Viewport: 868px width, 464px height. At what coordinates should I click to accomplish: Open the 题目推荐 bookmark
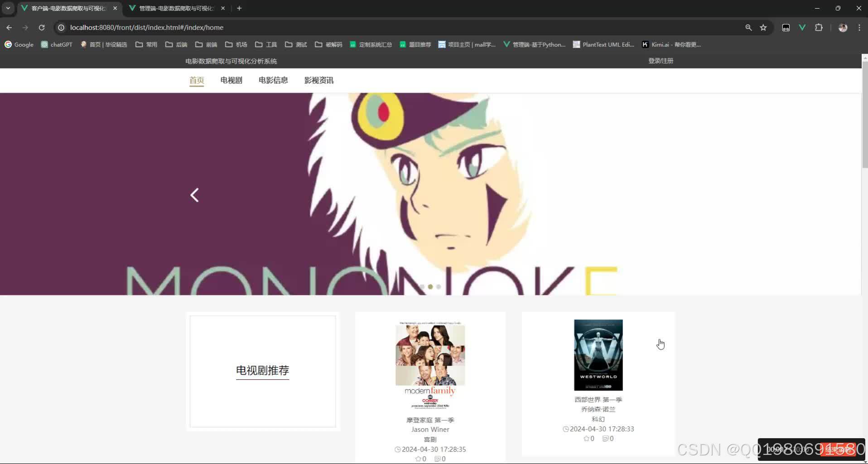tap(415, 44)
